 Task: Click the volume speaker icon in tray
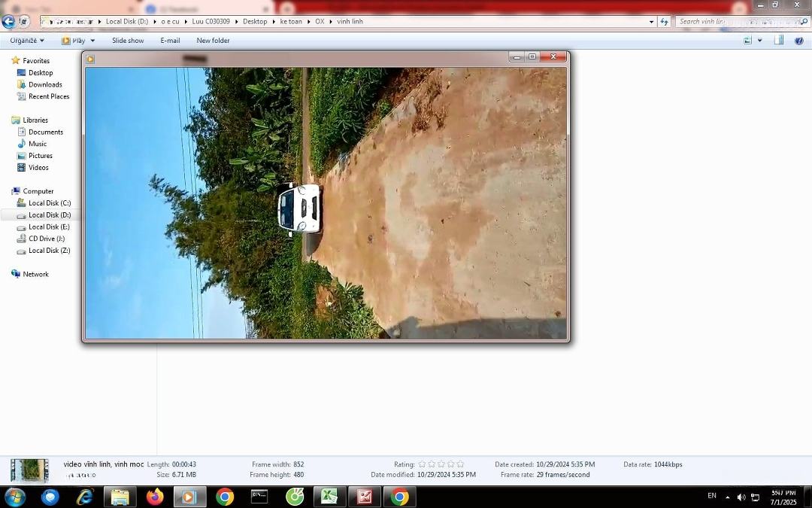[x=741, y=497]
